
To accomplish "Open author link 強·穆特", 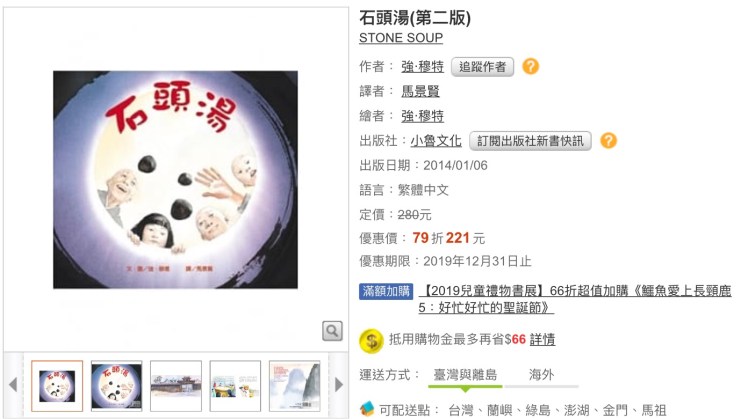I will 422,66.
